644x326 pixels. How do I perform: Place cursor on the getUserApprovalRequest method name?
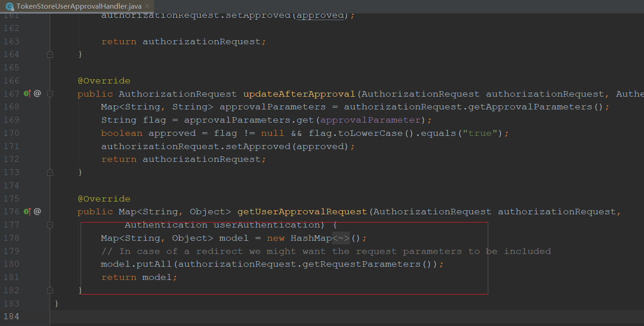pos(302,211)
